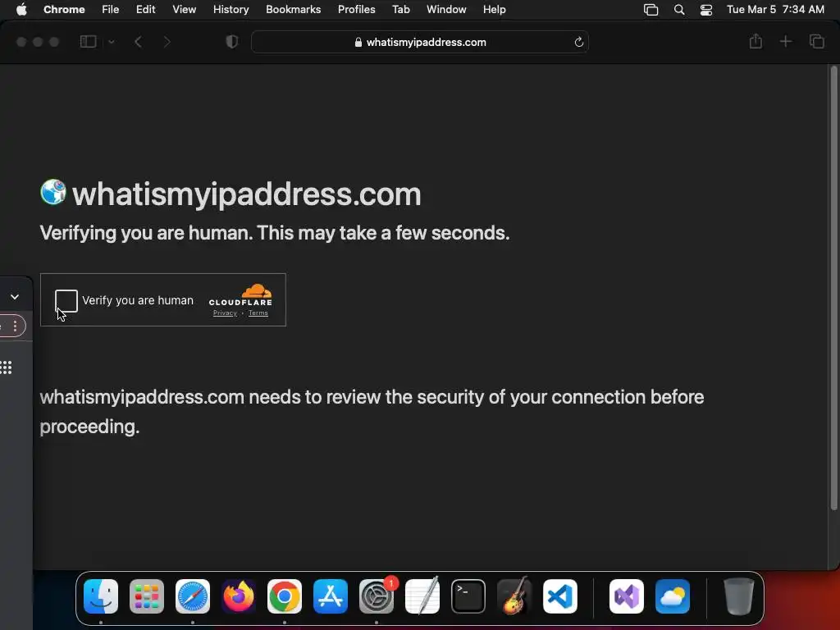Image resolution: width=840 pixels, height=630 pixels.
Task: Click the three-dot options button in left panel
Action: coord(15,326)
